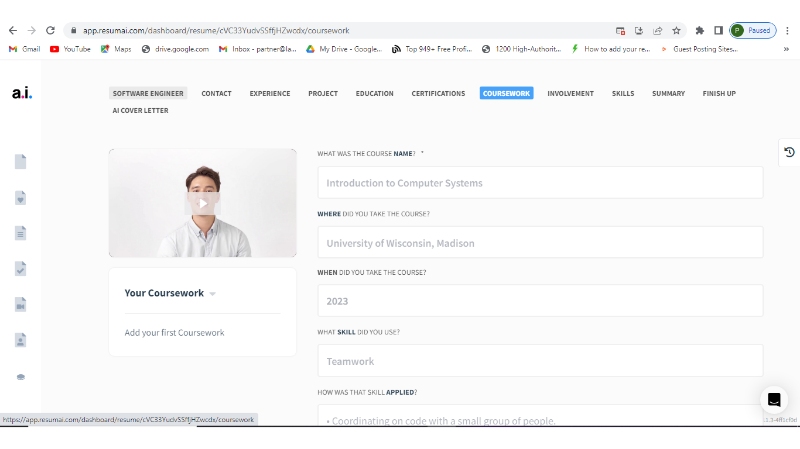Click the Software Engineer resume label
This screenshot has width=800, height=449.
(148, 93)
